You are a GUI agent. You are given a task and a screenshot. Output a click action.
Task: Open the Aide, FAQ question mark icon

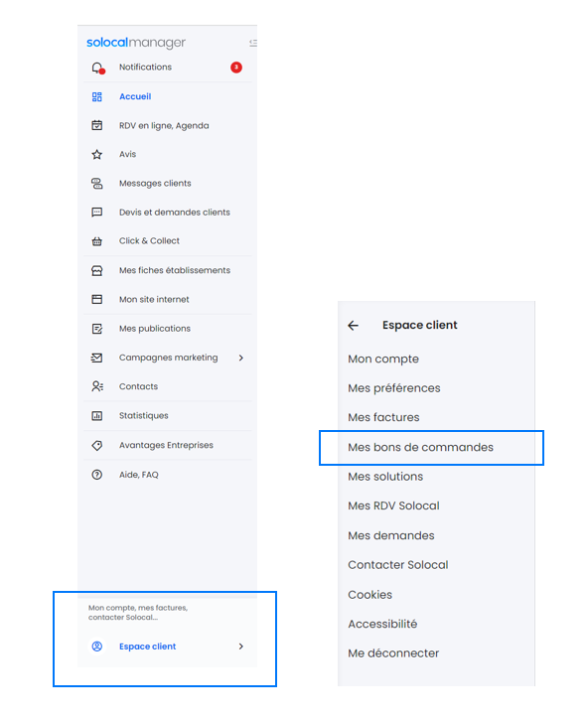[97, 475]
